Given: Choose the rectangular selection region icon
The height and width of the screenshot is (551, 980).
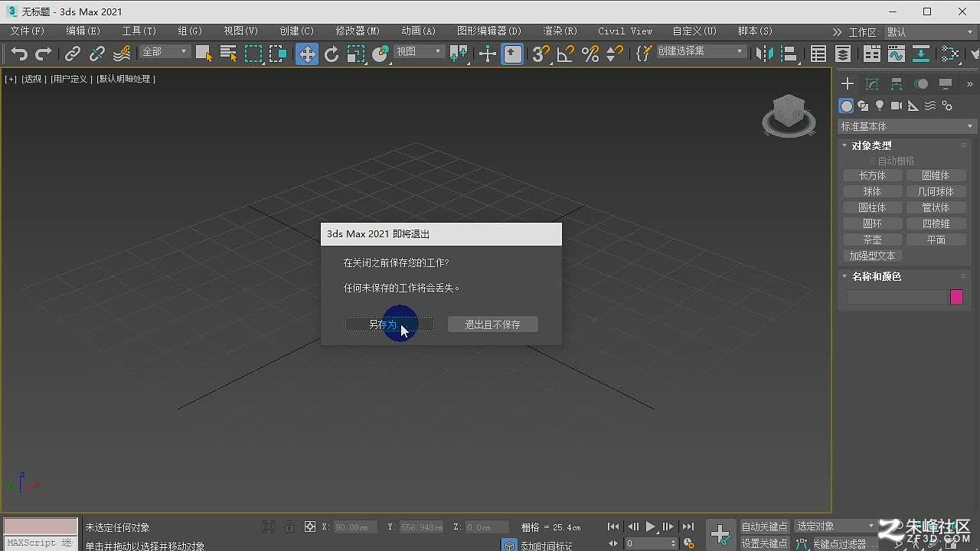Looking at the screenshot, I should tap(253, 54).
